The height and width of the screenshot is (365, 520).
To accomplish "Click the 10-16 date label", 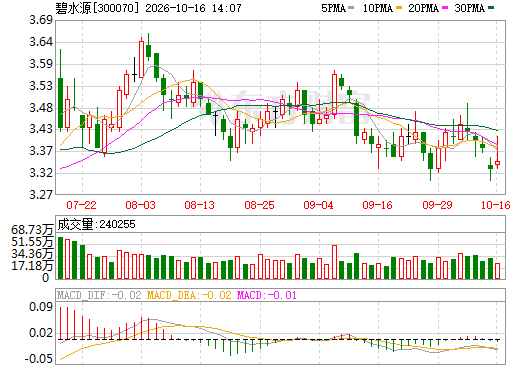I will (495, 205).
